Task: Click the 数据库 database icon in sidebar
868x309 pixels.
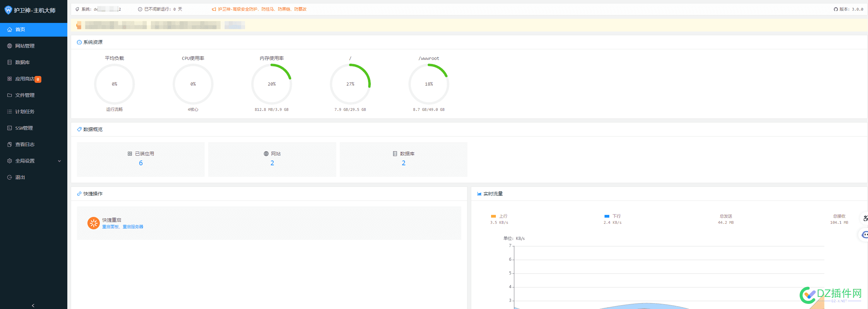Action: (x=10, y=62)
